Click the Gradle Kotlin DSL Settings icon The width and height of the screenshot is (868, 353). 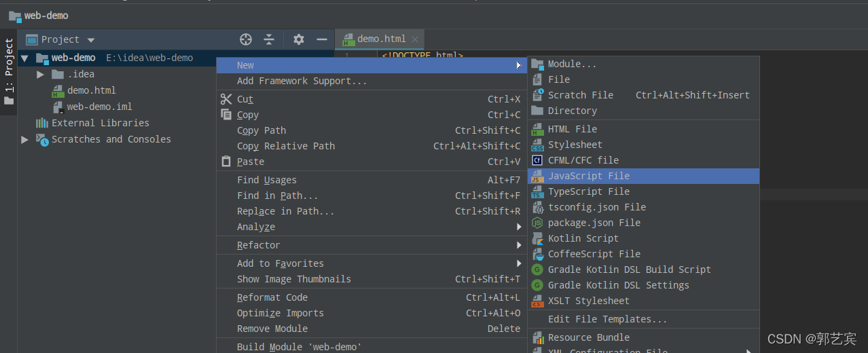click(x=537, y=285)
